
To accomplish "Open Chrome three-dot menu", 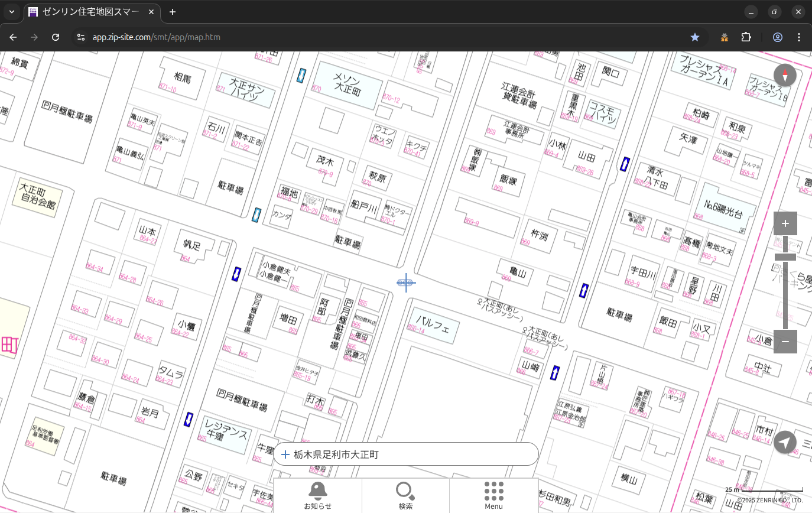I will tap(799, 37).
